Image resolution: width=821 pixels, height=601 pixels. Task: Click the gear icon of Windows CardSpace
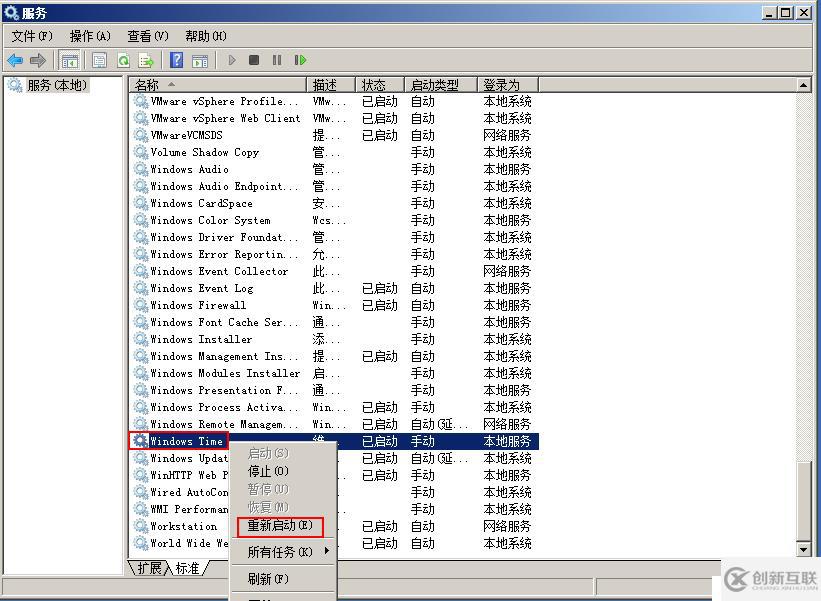pos(140,203)
